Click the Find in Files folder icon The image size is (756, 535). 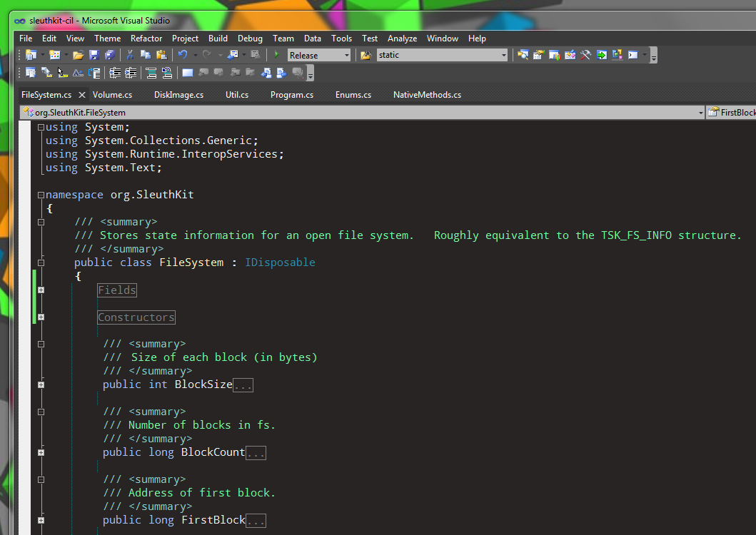pos(366,55)
